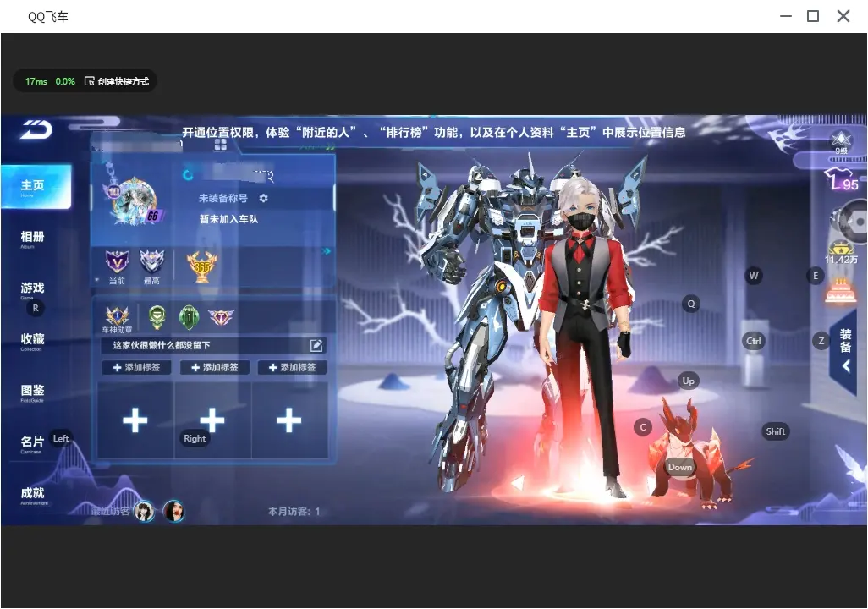Edit the signature with the pencil icon

coord(316,345)
